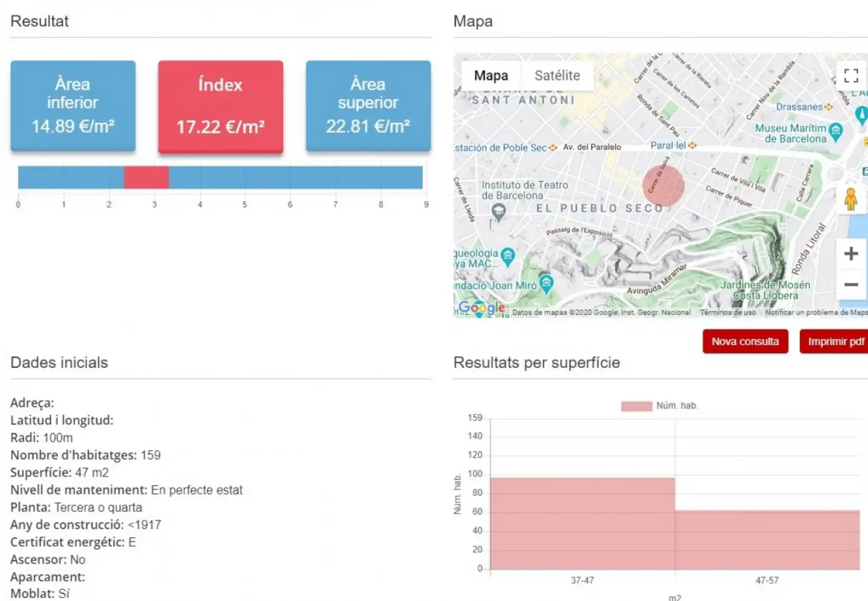Select the Arqueologia MAC museum pin
This screenshot has height=601, width=868.
[507, 256]
